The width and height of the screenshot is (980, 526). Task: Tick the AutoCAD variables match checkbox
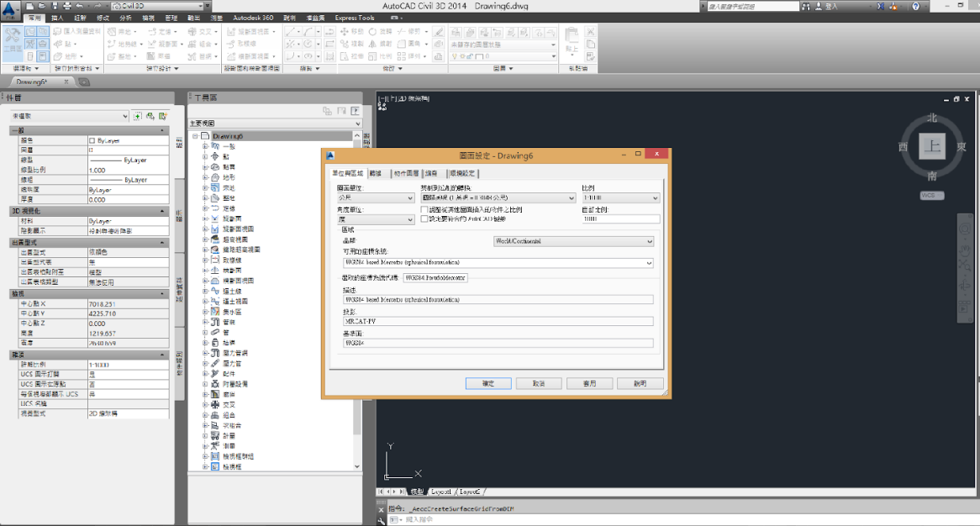[x=424, y=219]
